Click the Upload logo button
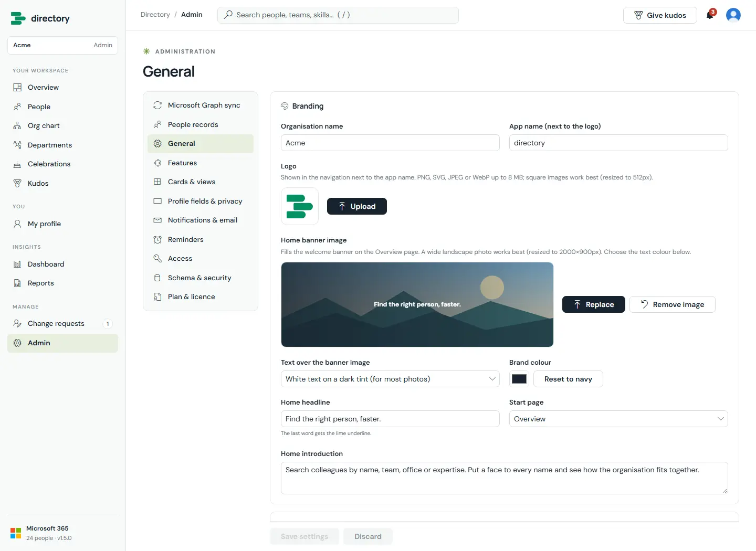The height and width of the screenshot is (551, 756). [x=357, y=206]
